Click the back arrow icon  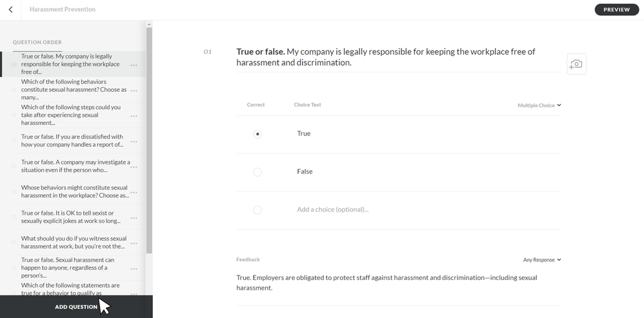pyautogui.click(x=10, y=10)
